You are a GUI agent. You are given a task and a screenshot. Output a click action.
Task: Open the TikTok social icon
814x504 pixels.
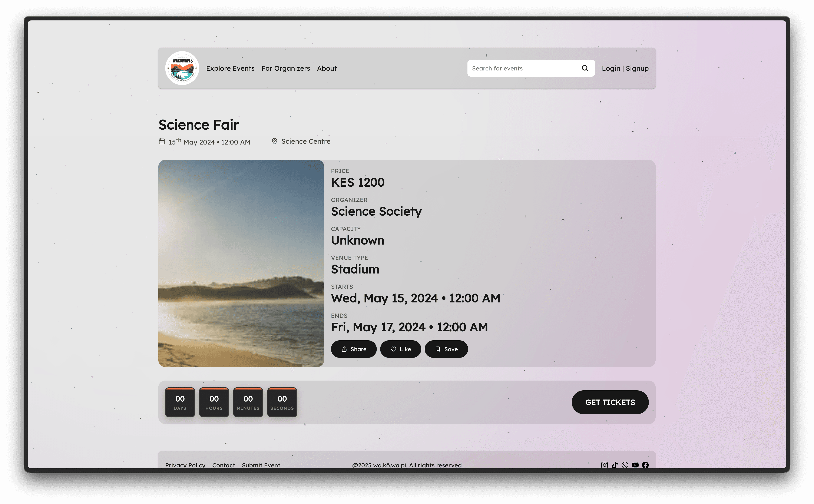pos(615,465)
